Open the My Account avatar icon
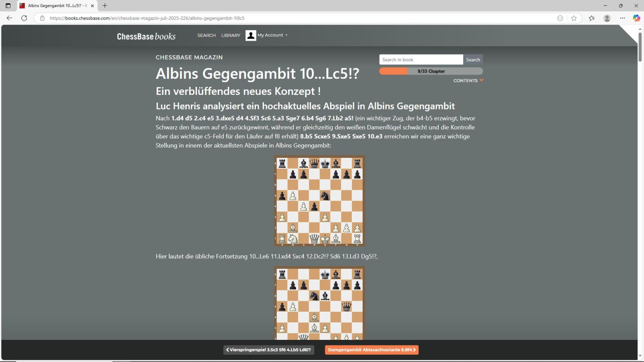The height and width of the screenshot is (362, 644). 251,35
